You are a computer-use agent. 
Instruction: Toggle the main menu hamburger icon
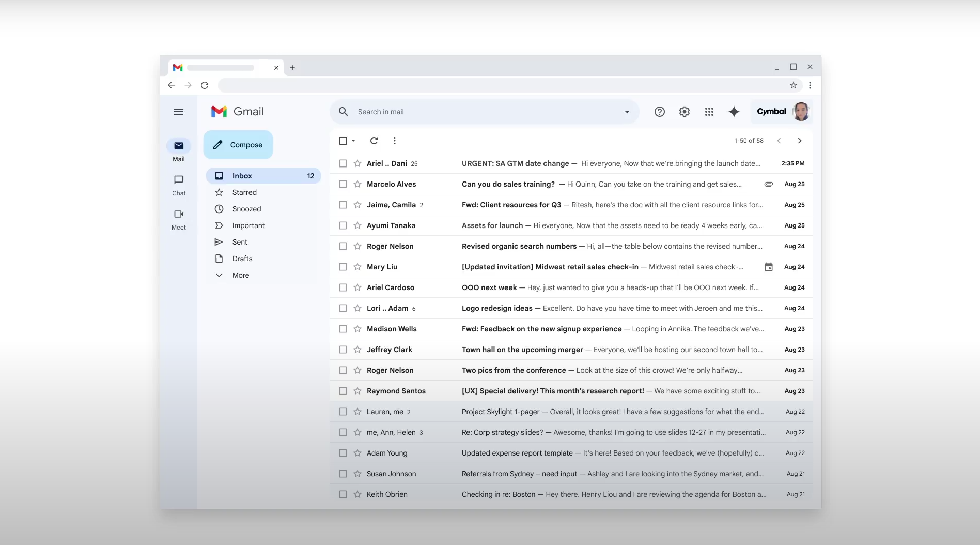tap(179, 112)
